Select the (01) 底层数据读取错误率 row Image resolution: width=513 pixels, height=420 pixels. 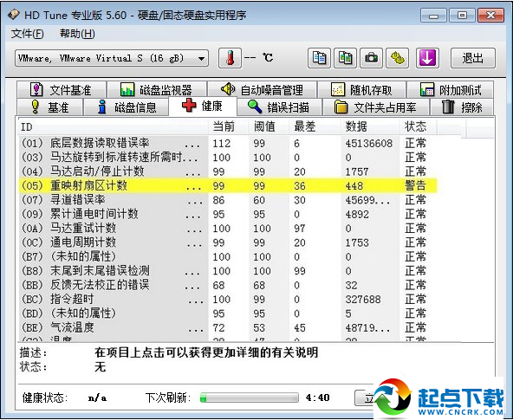click(x=228, y=143)
